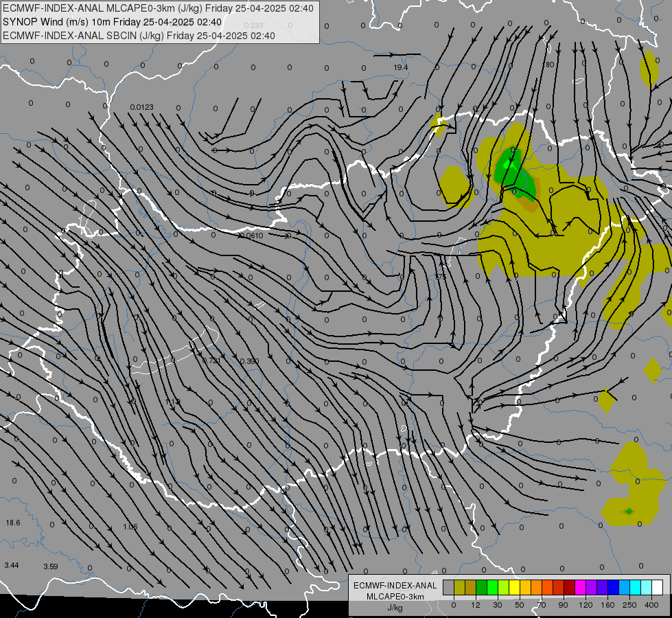Viewport: 672px width, 618px height.
Task: Click the white swatch ending the legend
Action: point(658,588)
